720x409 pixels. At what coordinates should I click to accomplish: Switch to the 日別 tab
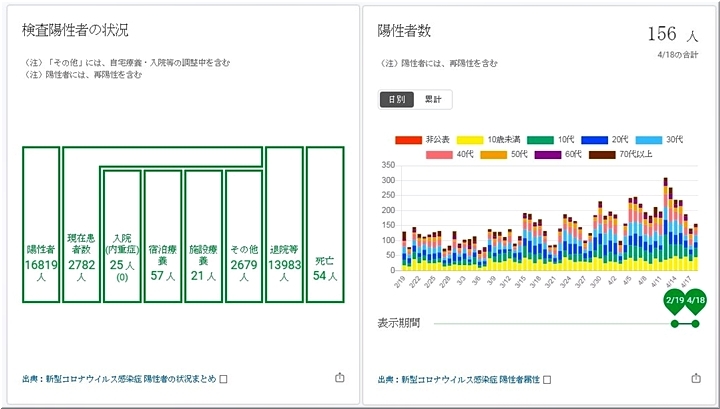point(397,99)
